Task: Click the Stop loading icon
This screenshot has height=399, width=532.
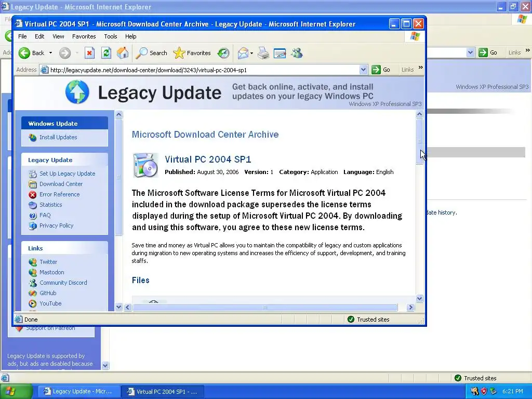Action: coord(89,53)
